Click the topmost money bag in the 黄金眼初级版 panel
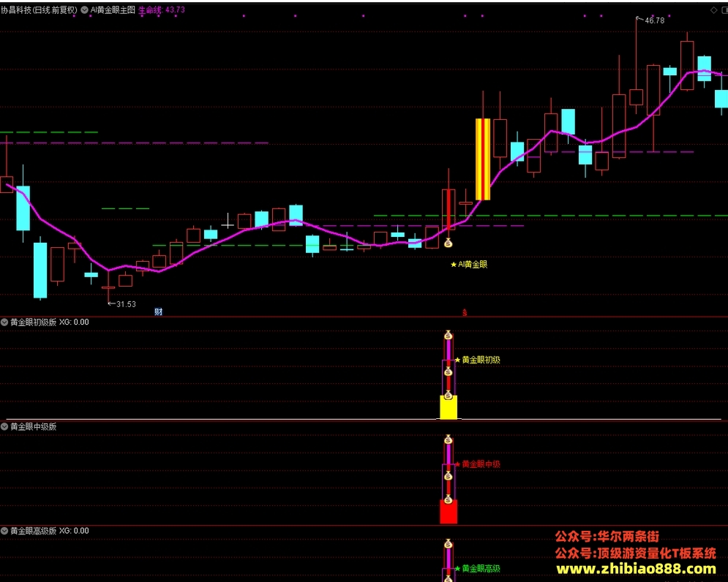728x582 pixels. coord(448,335)
